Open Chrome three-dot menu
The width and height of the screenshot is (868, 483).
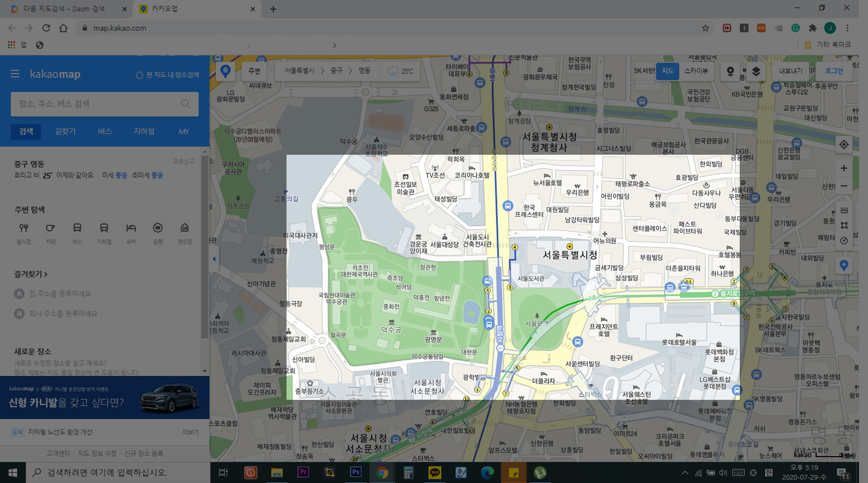pos(847,28)
